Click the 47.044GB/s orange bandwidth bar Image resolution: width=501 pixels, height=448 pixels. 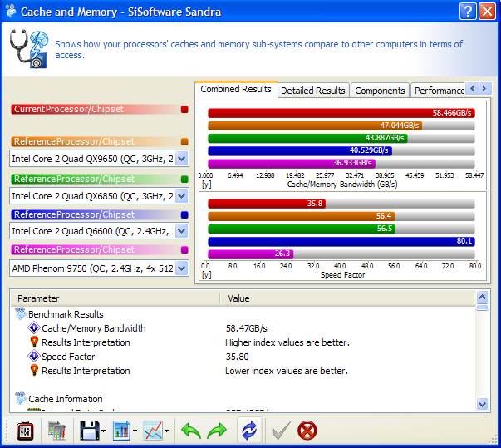pos(315,126)
